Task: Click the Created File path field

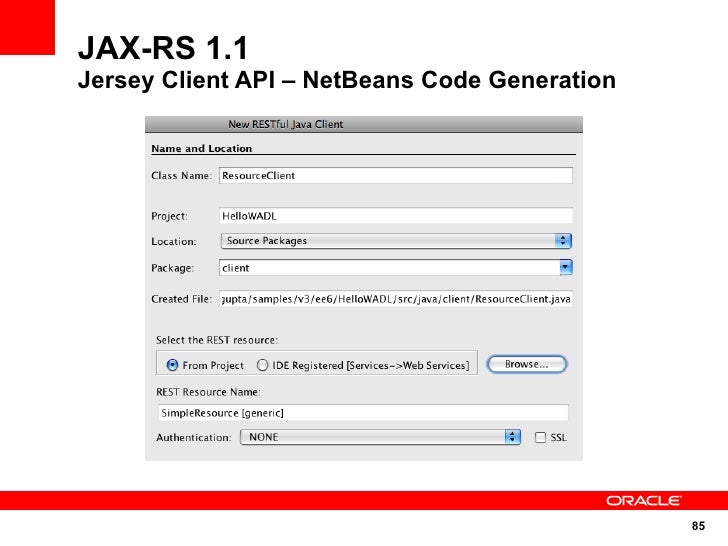Action: point(396,299)
